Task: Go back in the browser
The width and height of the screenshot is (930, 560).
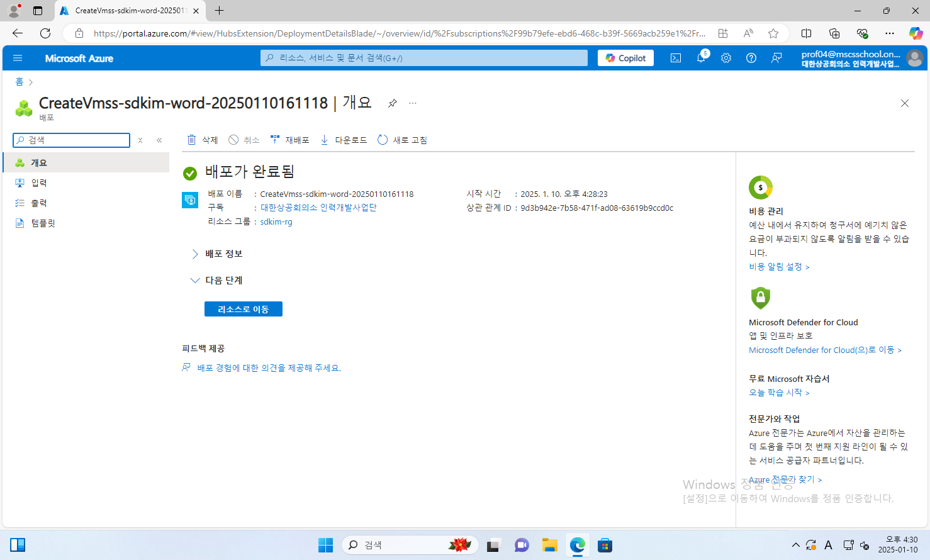Action: coord(18,33)
